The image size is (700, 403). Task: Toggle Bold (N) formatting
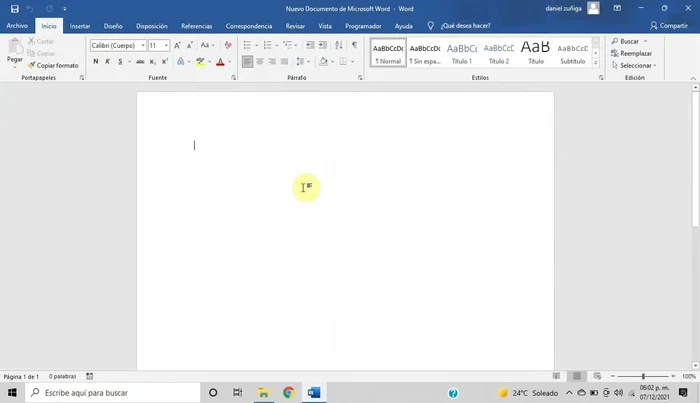click(96, 62)
